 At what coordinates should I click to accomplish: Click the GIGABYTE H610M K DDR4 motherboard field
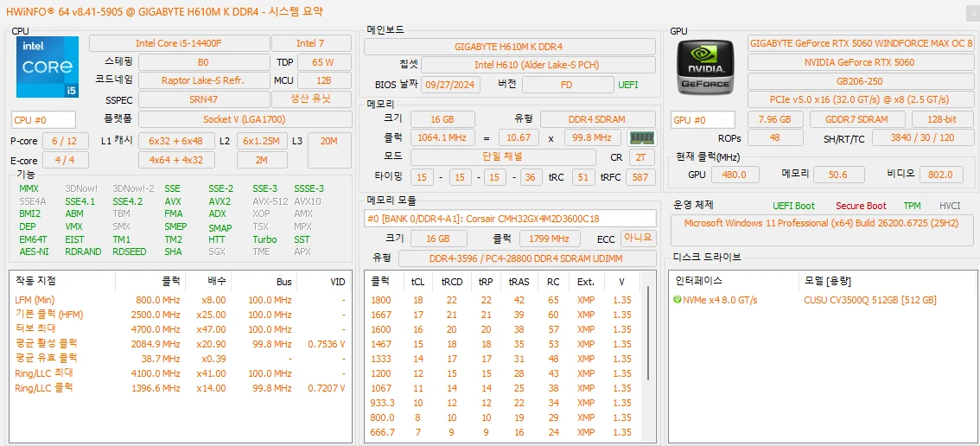click(x=510, y=47)
